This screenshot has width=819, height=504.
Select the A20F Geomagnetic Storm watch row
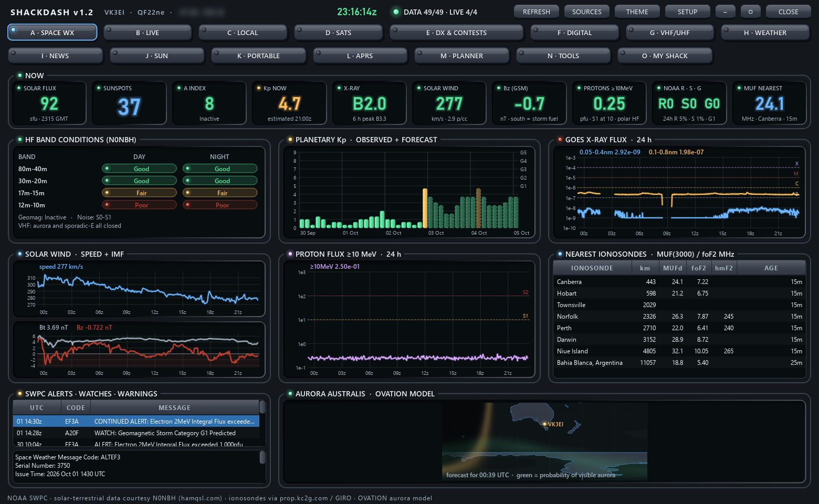[136, 433]
